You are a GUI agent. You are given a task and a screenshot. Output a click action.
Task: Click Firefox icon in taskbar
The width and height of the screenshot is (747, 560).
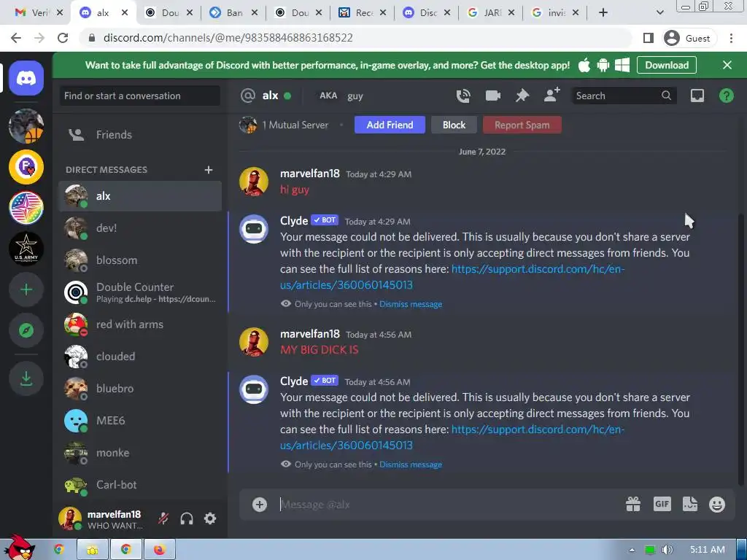coord(159,550)
